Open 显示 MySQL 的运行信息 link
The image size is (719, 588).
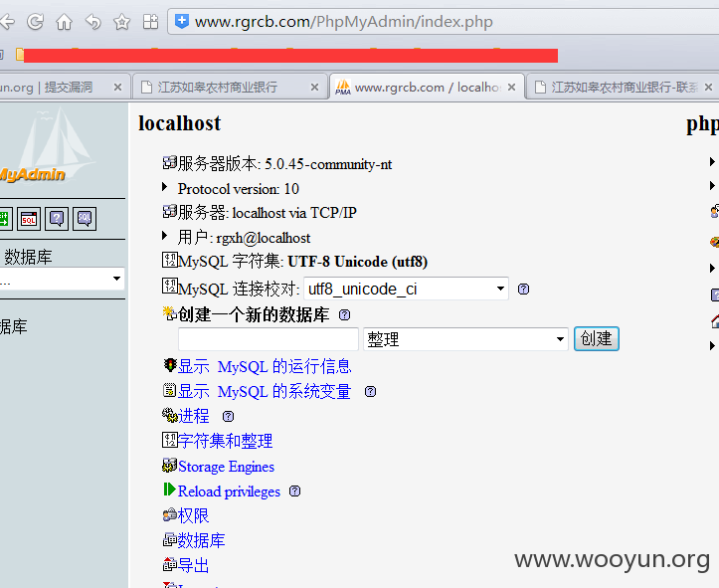(265, 366)
